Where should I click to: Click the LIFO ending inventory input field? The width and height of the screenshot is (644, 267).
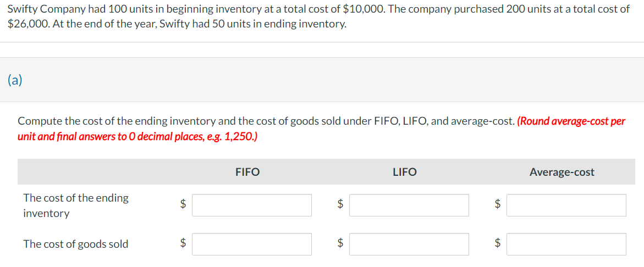409,205
